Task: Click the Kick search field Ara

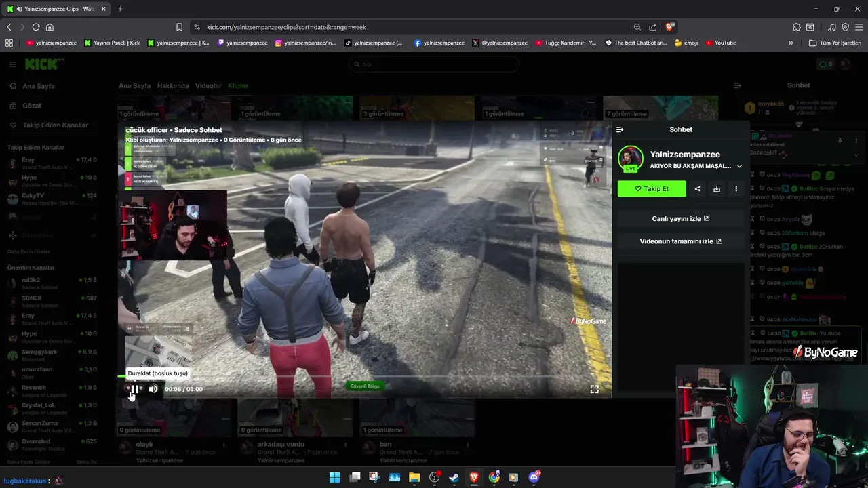Action: 434,64
